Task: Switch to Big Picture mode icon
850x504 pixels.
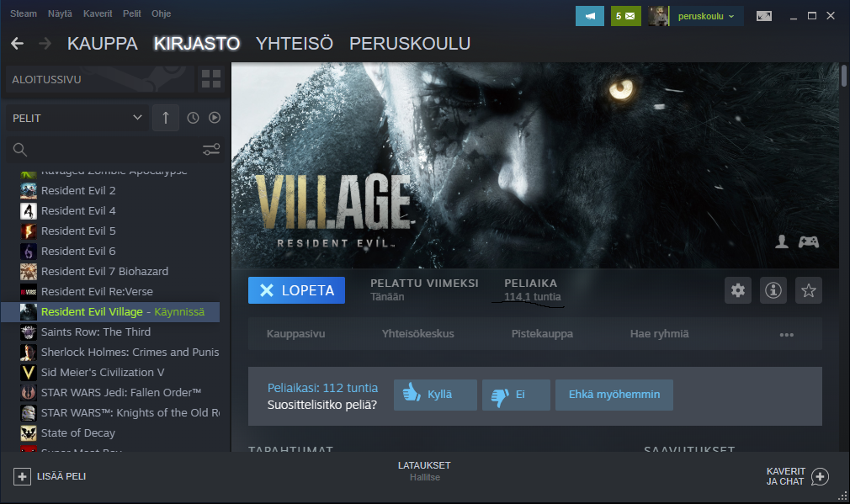Action: 764,16
